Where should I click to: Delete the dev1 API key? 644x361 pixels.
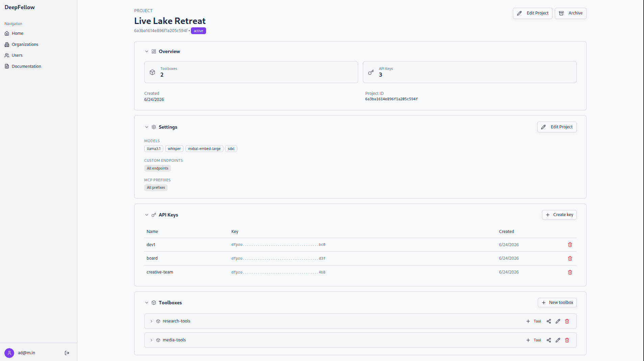570,245
